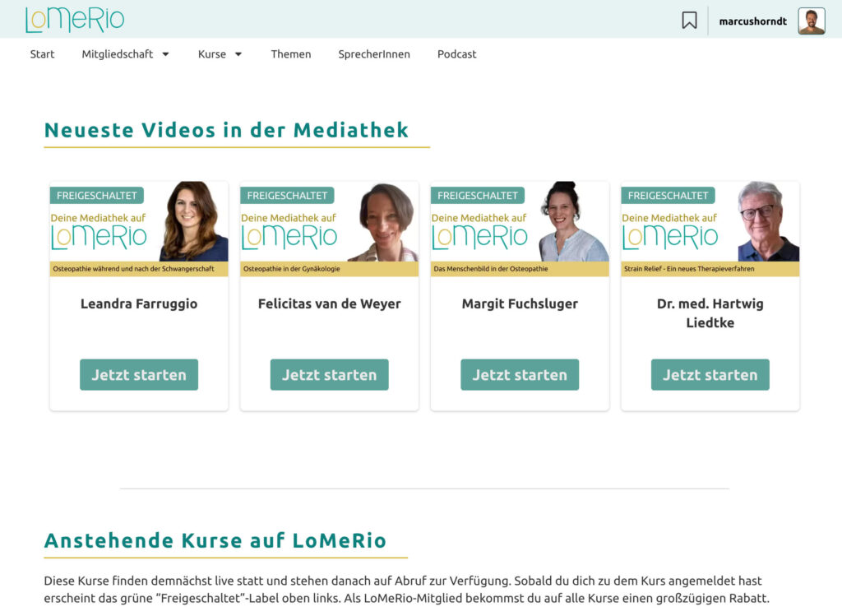Open Leandra Farruggio video thumbnail
This screenshot has width=842, height=616.
pos(139,229)
